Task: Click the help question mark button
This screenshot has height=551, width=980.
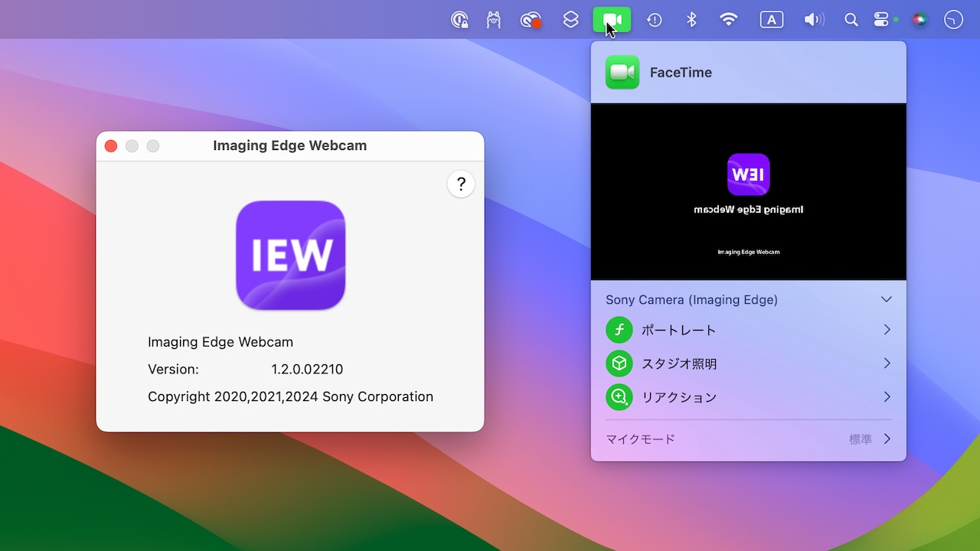Action: tap(461, 184)
